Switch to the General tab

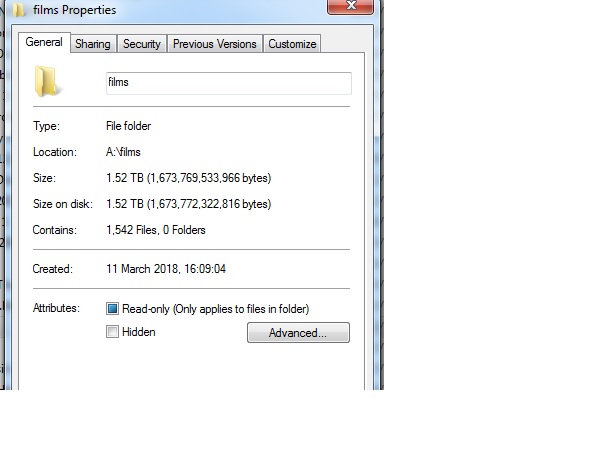tap(44, 42)
